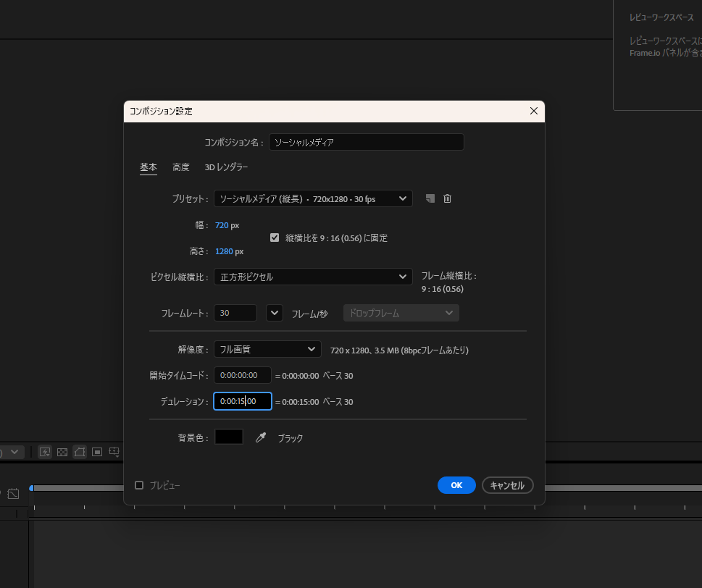The height and width of the screenshot is (588, 702).
Task: Click the Region of Interest icon
Action: (97, 452)
